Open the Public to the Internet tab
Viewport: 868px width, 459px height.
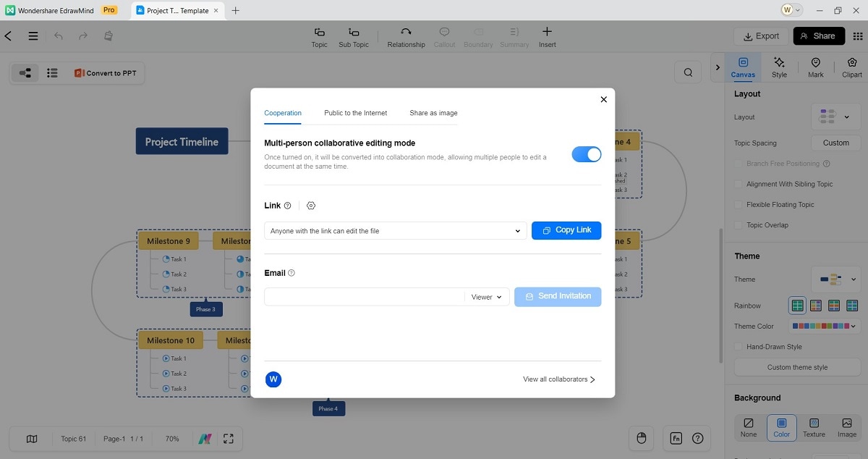pyautogui.click(x=355, y=113)
